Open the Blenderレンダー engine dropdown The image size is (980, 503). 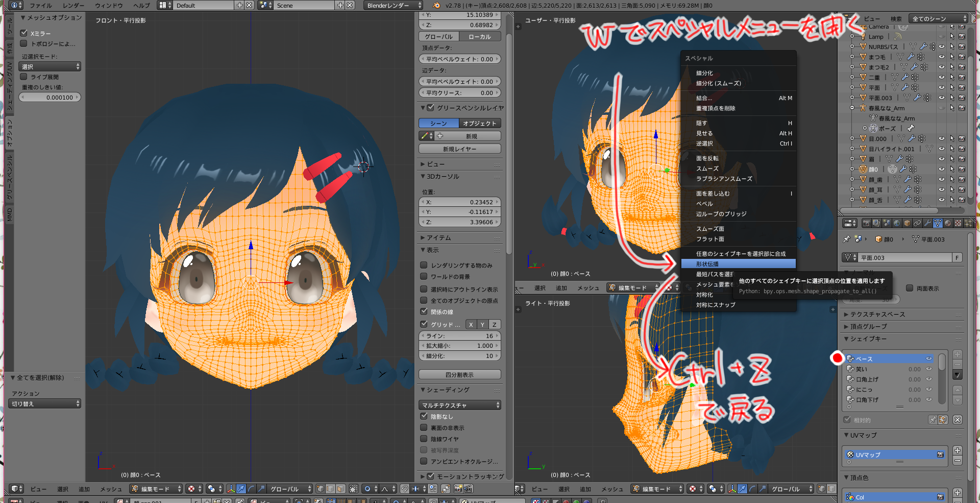[x=394, y=5]
